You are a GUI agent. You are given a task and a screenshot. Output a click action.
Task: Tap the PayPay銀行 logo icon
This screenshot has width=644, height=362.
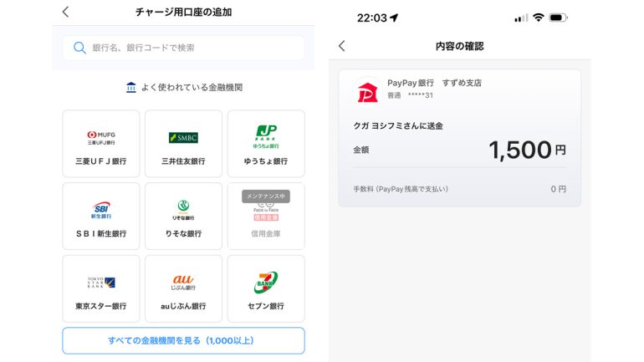(367, 92)
